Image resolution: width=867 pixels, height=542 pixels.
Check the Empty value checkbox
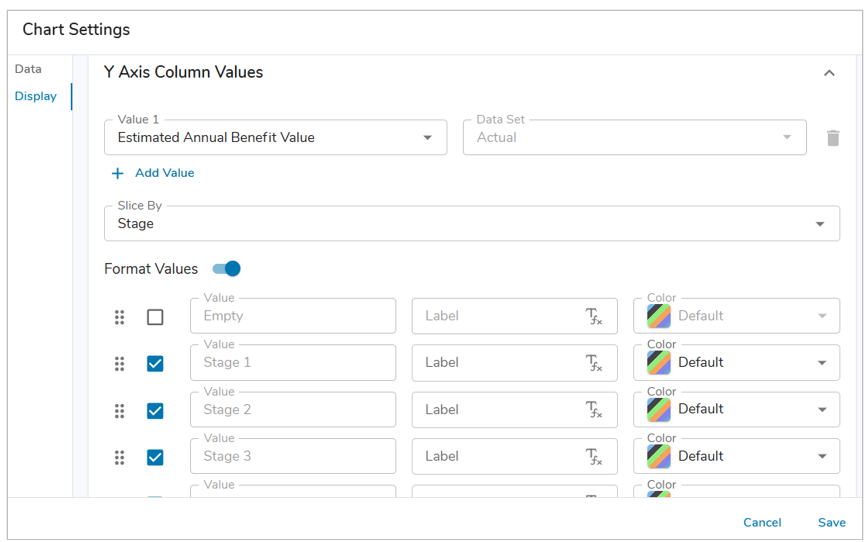click(x=155, y=317)
